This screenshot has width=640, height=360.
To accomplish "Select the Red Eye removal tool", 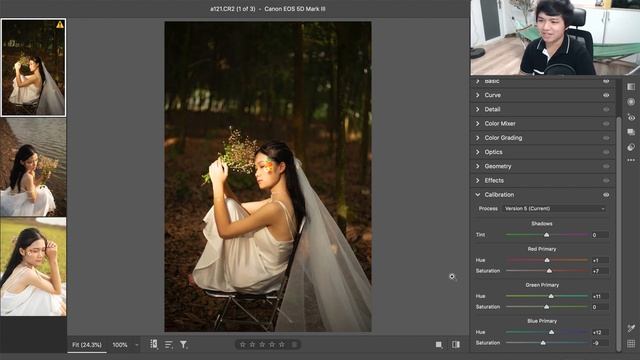I will (631, 118).
